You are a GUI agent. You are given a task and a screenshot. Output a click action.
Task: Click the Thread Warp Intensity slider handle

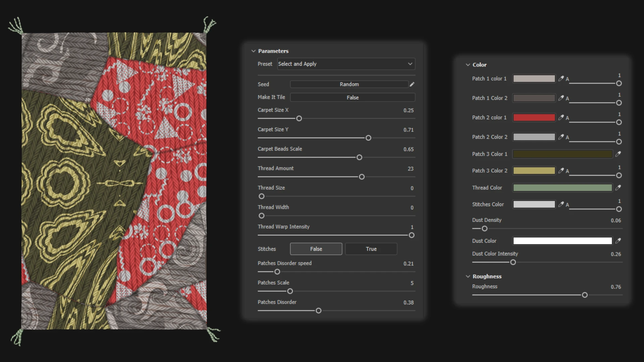(412, 235)
